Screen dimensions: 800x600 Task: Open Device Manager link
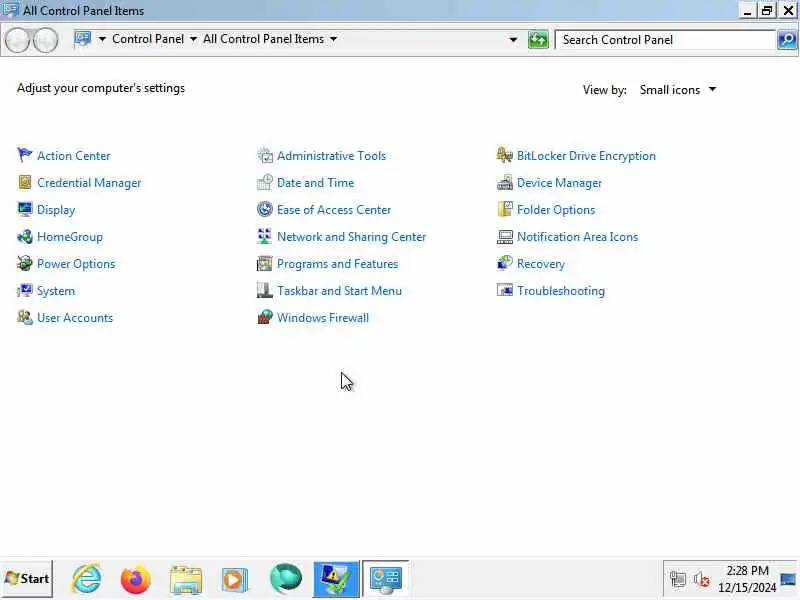[x=559, y=183]
